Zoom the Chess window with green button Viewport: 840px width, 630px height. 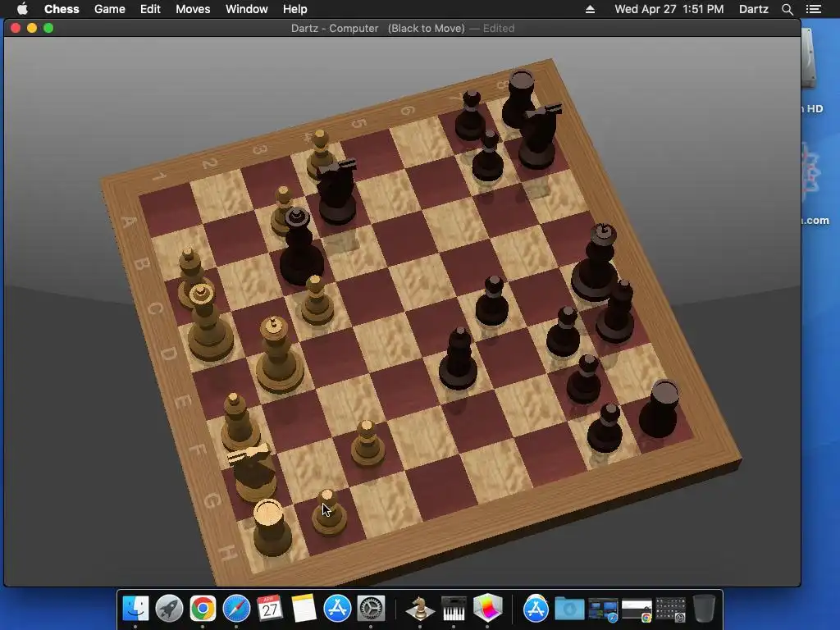[48, 28]
